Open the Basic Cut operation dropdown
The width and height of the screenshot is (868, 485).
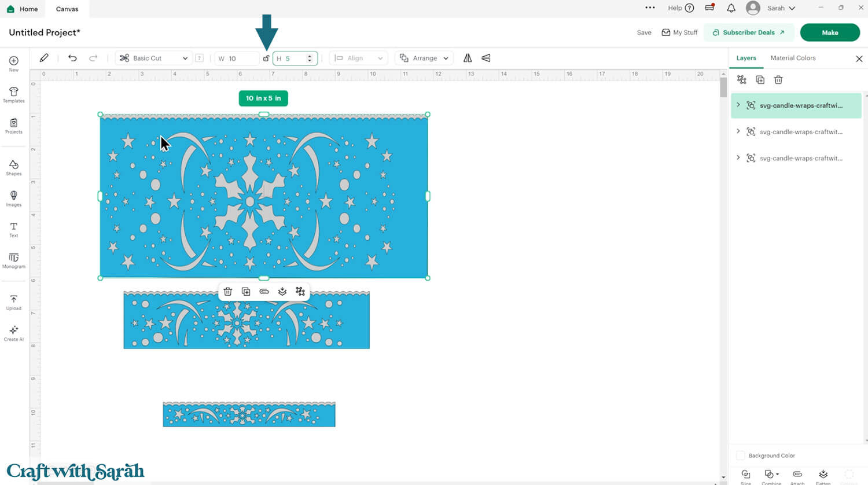point(154,58)
